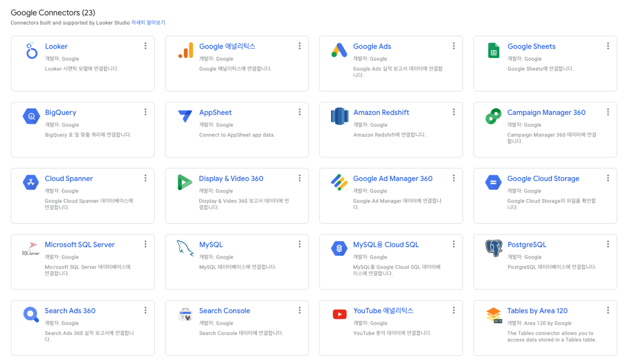Click the Search Console icon
627x364 pixels.
pos(185,315)
